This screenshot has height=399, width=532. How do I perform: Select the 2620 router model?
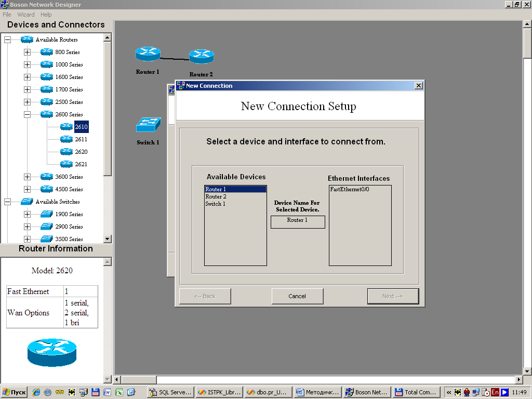click(x=81, y=152)
